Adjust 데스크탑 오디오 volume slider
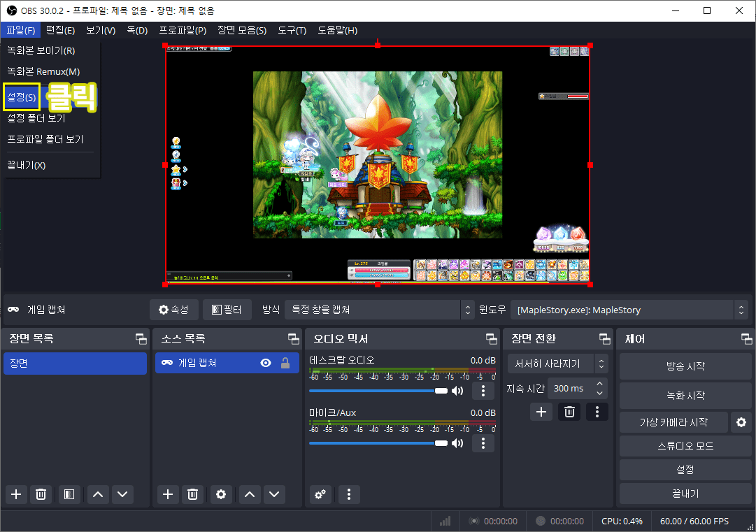The image size is (756, 532). click(x=378, y=391)
